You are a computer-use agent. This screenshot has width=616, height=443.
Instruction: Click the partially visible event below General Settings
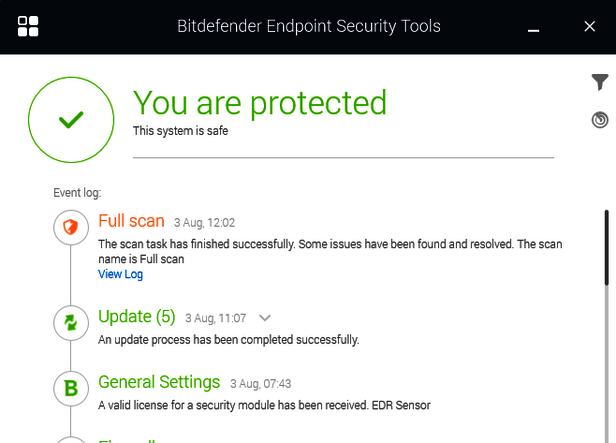click(x=125, y=439)
